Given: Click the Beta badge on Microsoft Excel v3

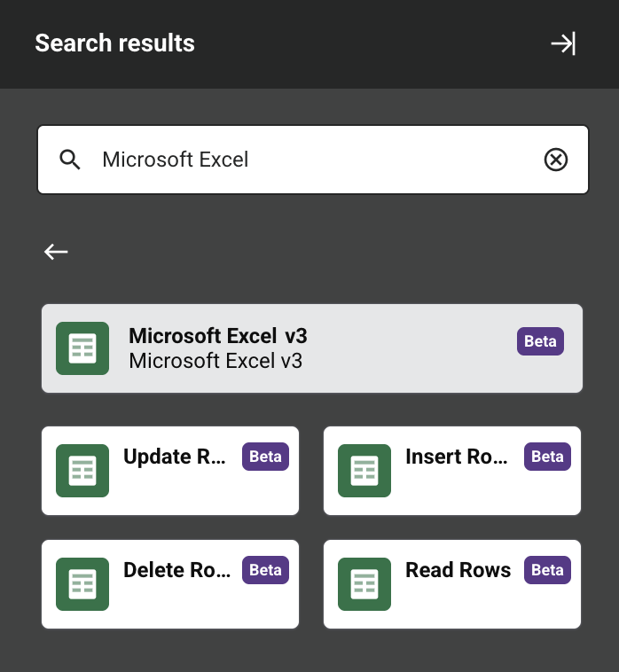Looking at the screenshot, I should [540, 341].
